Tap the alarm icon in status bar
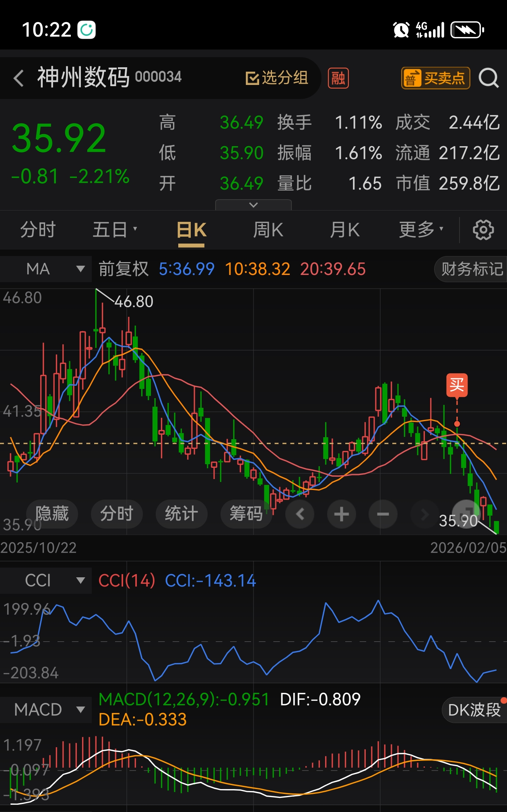 click(401, 30)
